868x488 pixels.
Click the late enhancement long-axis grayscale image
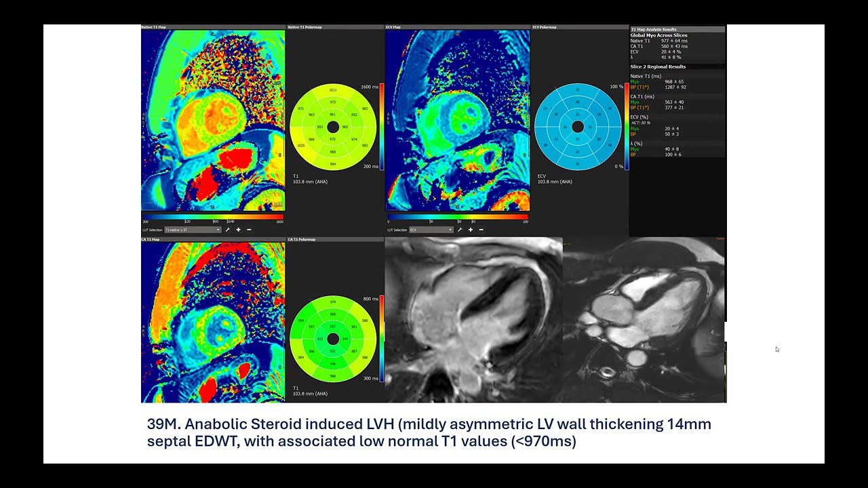click(473, 320)
